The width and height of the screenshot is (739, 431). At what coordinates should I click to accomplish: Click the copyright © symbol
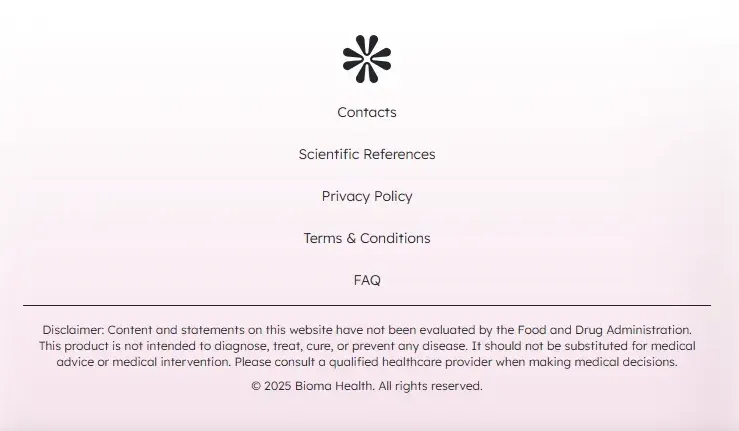point(256,386)
